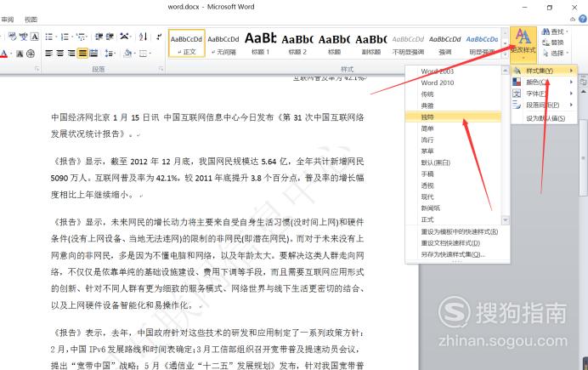Increase paragraph indent

click(x=110, y=37)
